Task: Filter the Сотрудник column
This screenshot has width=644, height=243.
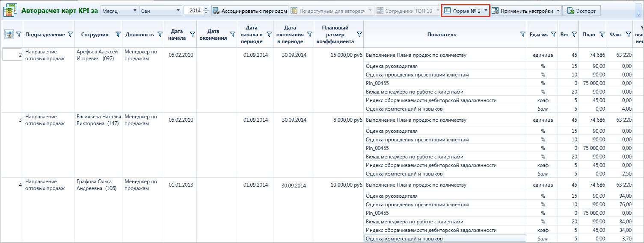Action: [118, 35]
